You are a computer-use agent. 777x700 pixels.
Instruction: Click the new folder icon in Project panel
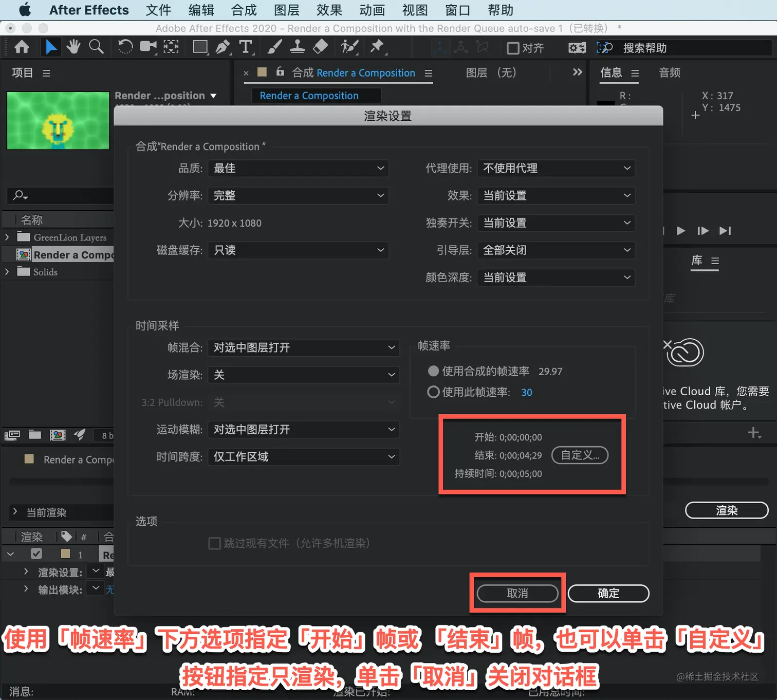(x=35, y=435)
